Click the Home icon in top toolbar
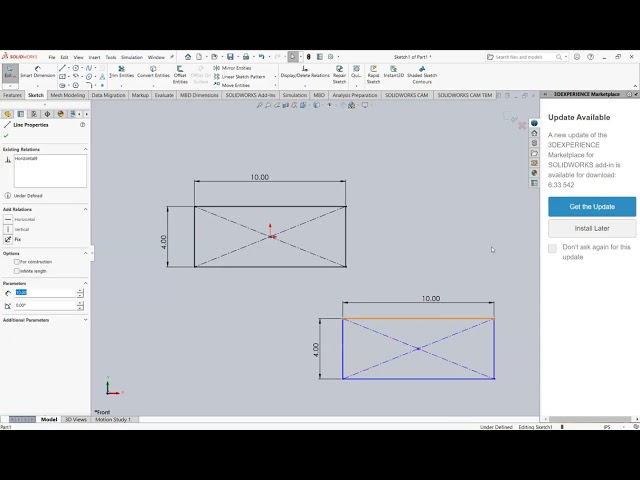640x480 pixels. point(188,57)
